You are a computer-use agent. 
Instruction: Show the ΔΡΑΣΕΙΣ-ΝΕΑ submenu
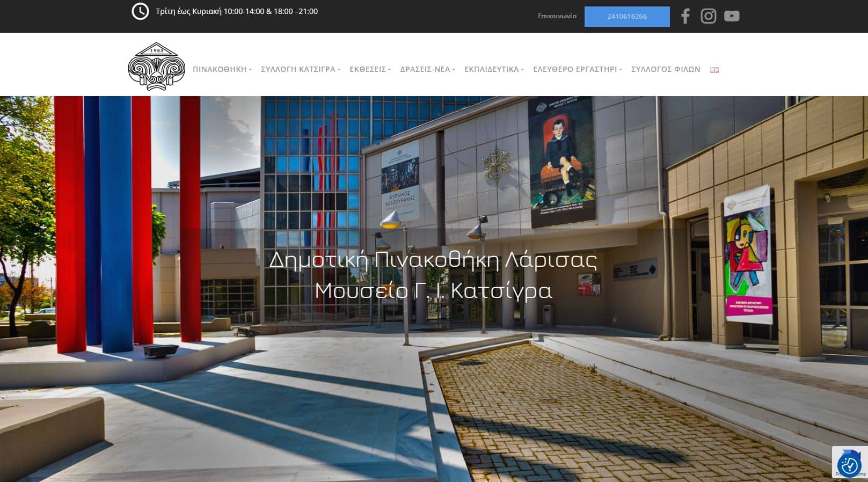coord(427,69)
